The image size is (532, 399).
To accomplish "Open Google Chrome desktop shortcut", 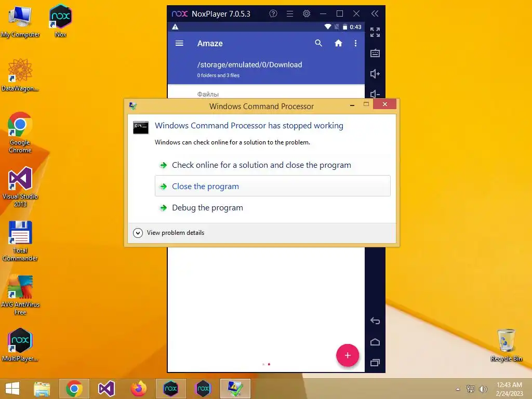I will pos(20,132).
